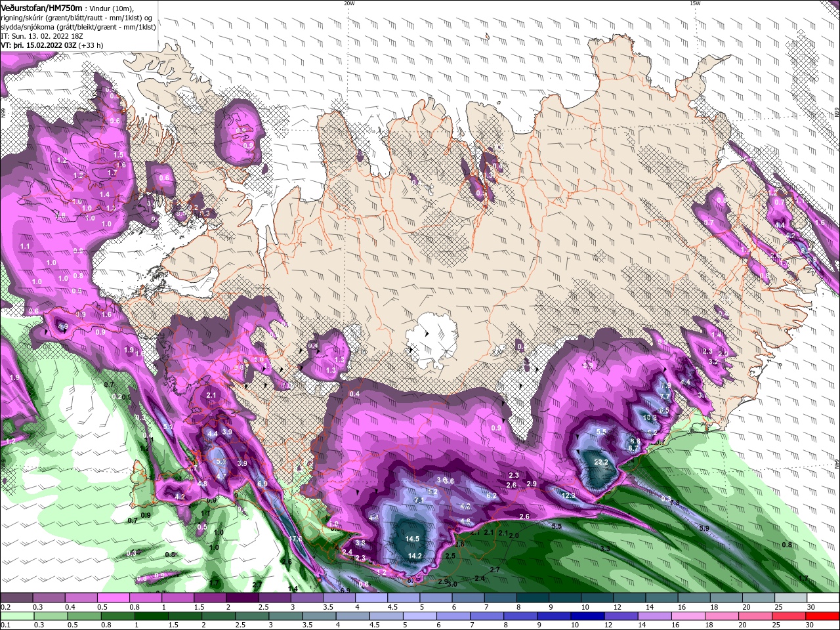Click the (+33 h) forecast offset text
Screen dimensions: 840x630
pyautogui.click(x=91, y=45)
